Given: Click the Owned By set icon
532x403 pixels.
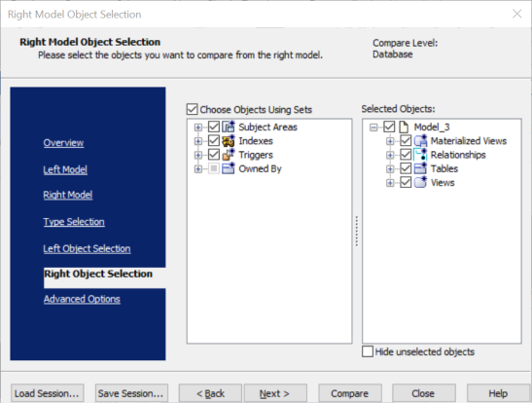Looking at the screenshot, I should click(x=229, y=168).
